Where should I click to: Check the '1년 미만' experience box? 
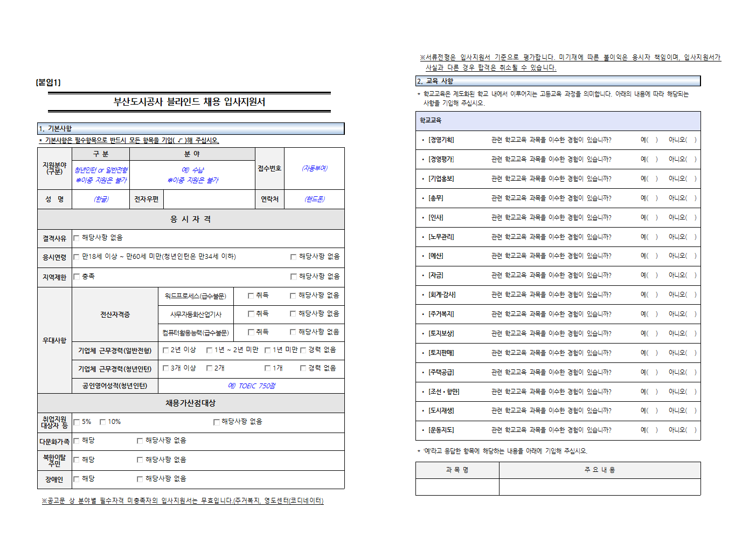[267, 350]
